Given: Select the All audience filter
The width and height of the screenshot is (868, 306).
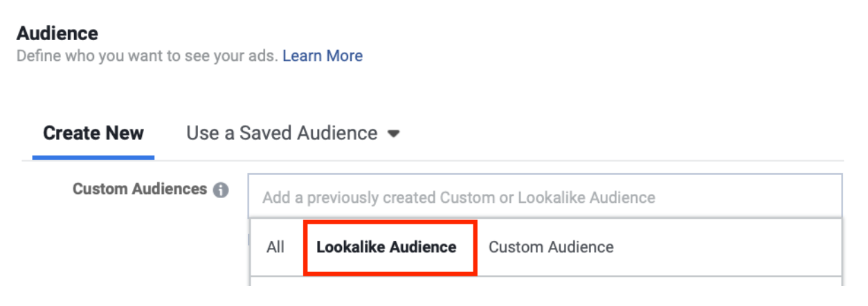Looking at the screenshot, I should click(x=275, y=247).
